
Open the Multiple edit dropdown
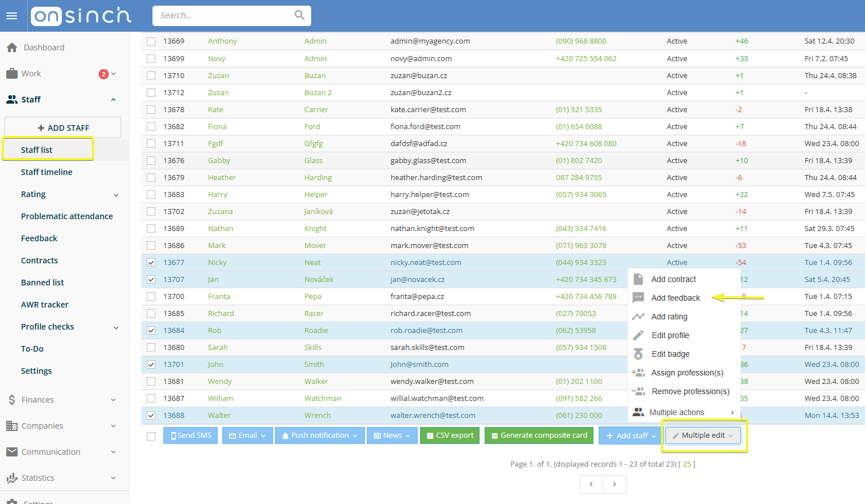coord(703,435)
